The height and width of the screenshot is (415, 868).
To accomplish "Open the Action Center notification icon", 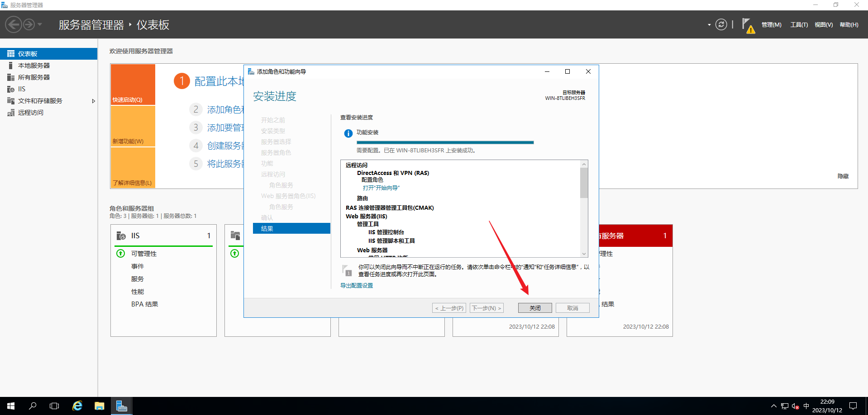I will point(853,406).
